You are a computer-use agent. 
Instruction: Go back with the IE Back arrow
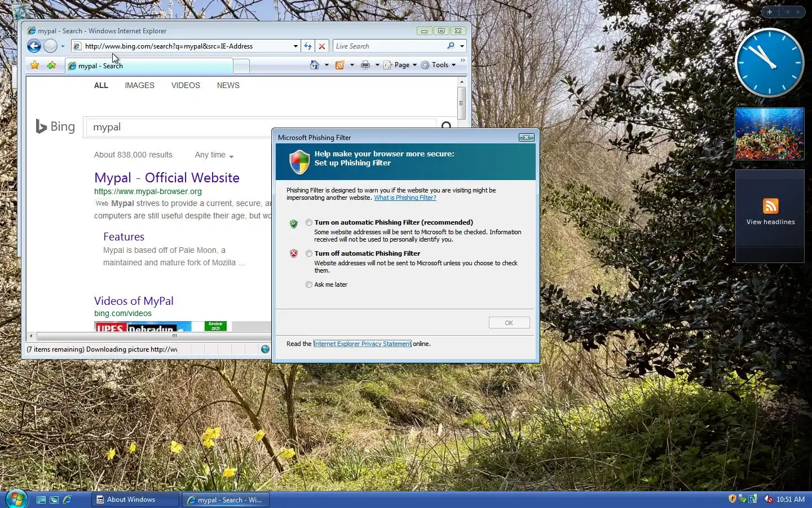tap(34, 46)
